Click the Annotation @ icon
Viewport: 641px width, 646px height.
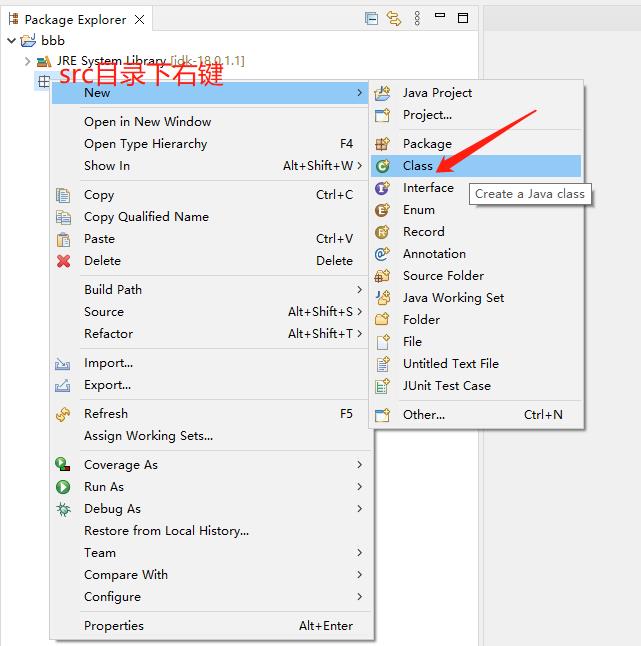382,254
